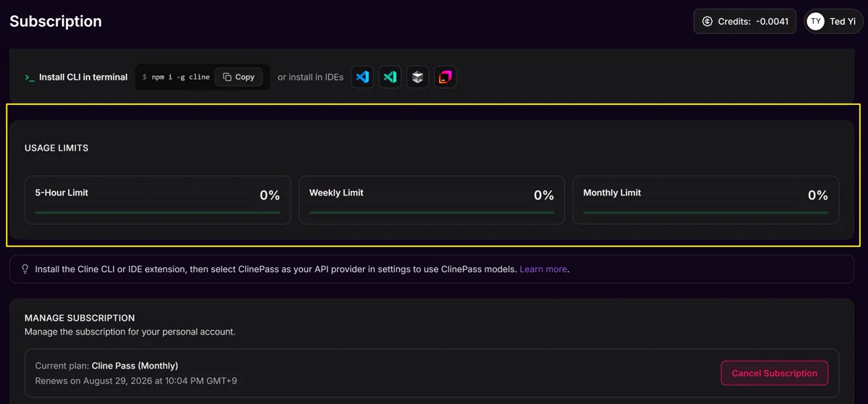
Task: Click the 5-Hour Limit 0% value
Action: coord(270,195)
